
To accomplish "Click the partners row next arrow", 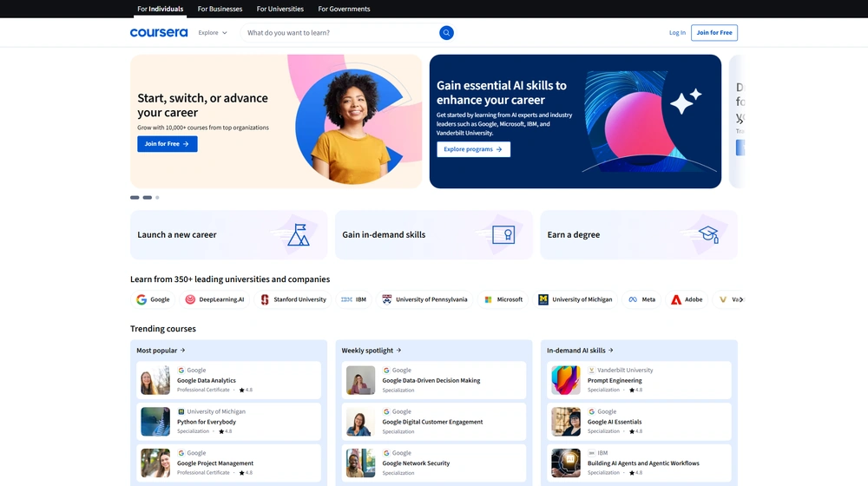I will tap(741, 299).
